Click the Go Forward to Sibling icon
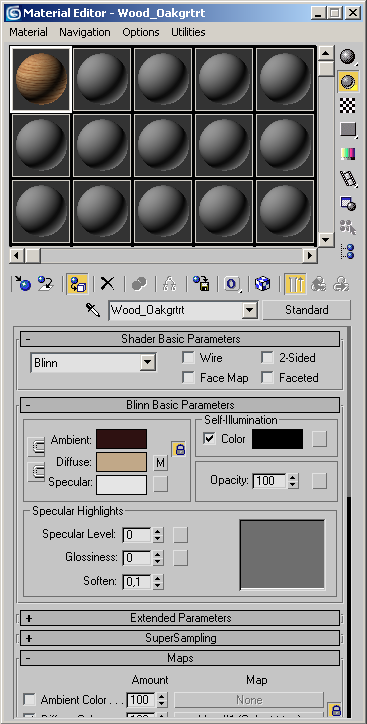Image resolution: width=367 pixels, height=724 pixels. (x=341, y=284)
